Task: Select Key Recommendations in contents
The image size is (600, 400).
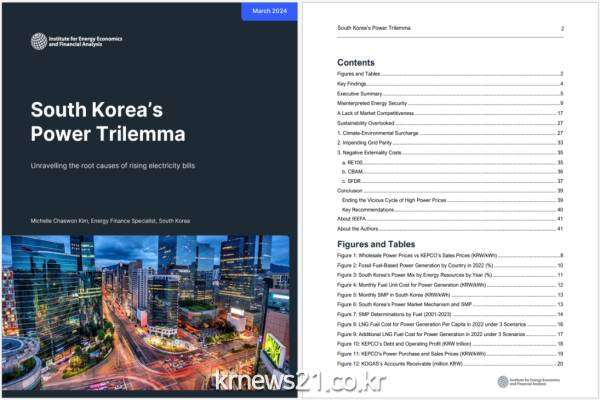Action: (x=378, y=208)
